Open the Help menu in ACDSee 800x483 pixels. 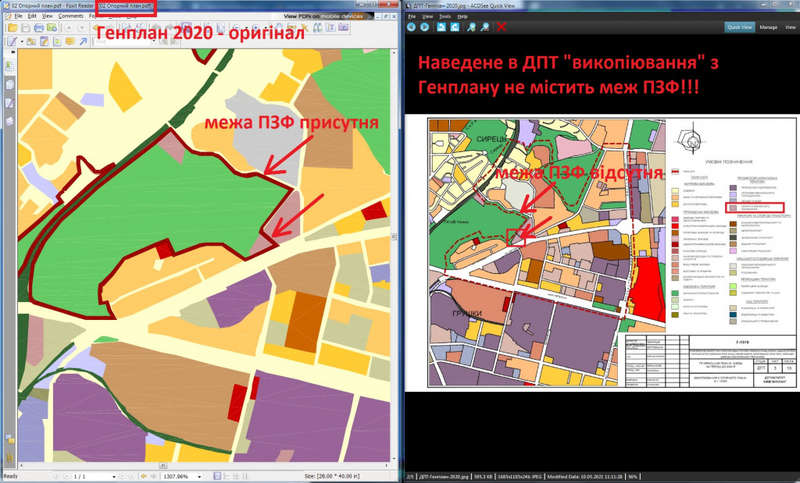click(x=463, y=16)
